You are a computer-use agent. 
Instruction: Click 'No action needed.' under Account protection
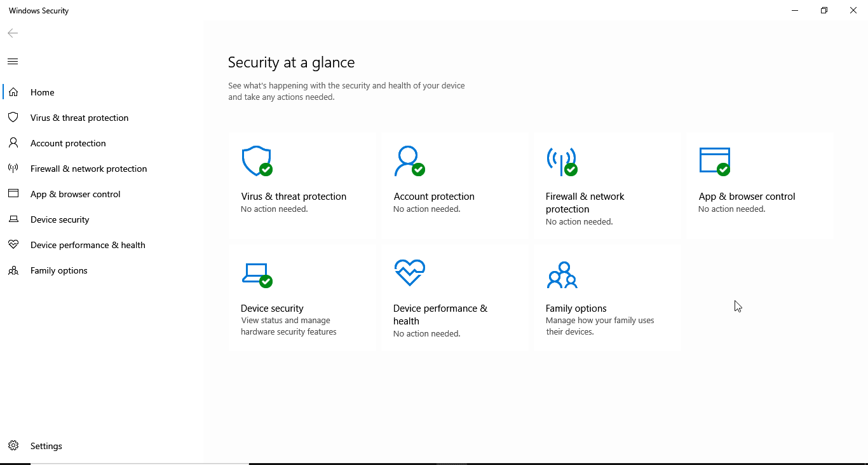(x=427, y=209)
